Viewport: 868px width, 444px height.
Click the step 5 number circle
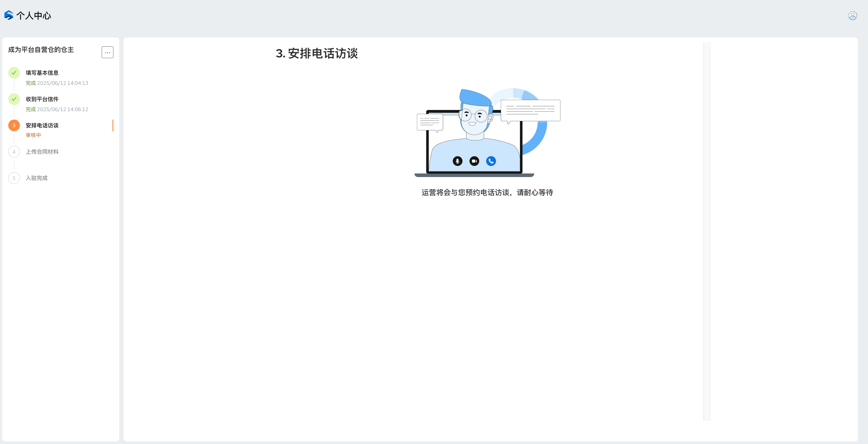14,178
